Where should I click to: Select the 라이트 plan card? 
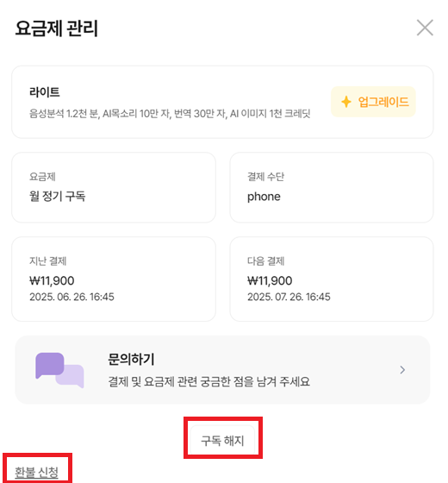[x=222, y=102]
